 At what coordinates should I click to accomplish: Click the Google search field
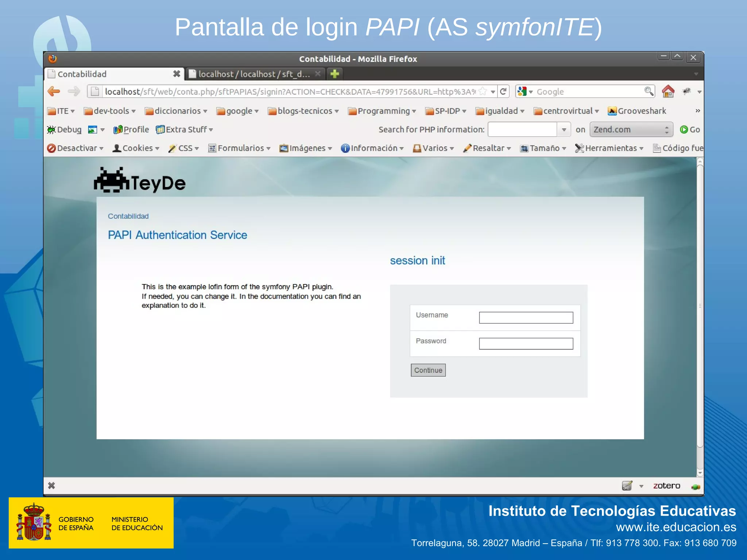[589, 92]
